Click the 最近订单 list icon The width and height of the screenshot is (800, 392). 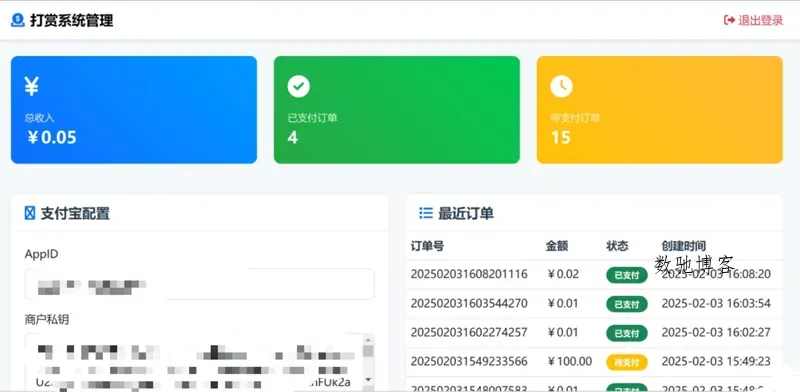pyautogui.click(x=426, y=213)
